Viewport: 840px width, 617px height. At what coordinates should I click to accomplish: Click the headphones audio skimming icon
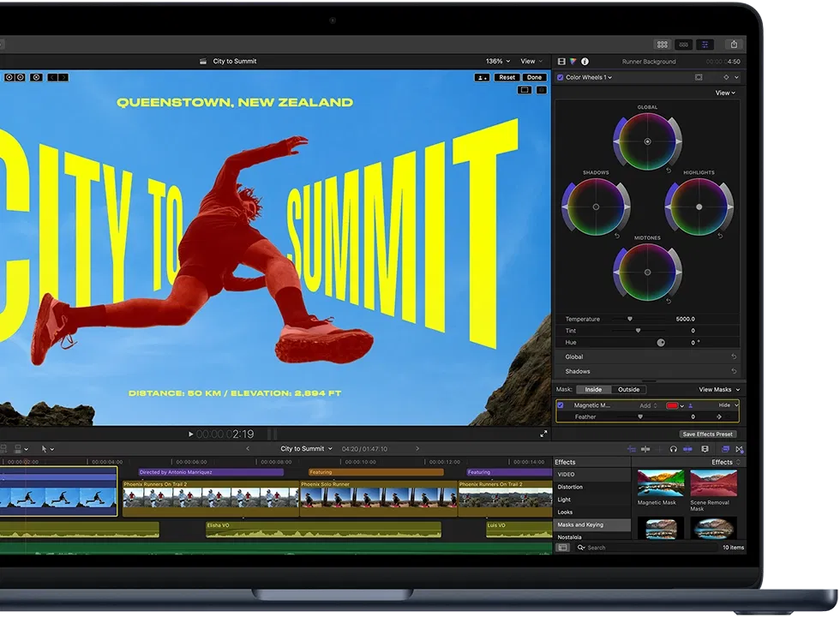[x=674, y=449]
